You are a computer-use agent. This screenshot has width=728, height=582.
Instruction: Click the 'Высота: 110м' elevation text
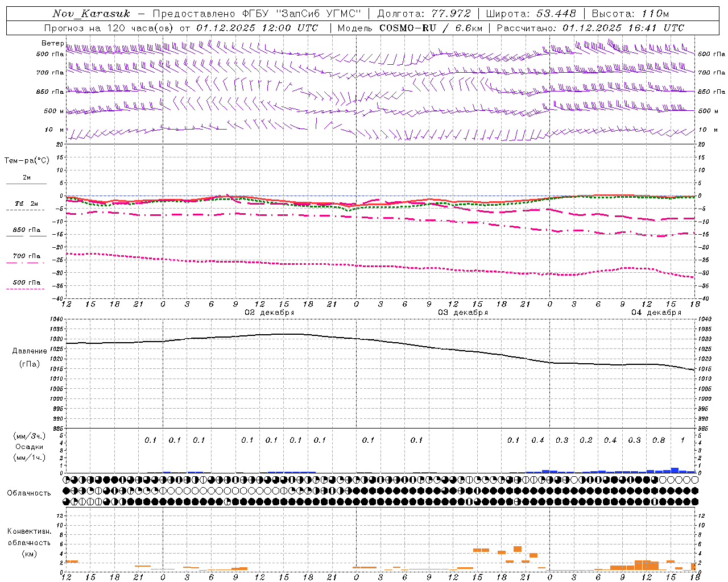630,14
